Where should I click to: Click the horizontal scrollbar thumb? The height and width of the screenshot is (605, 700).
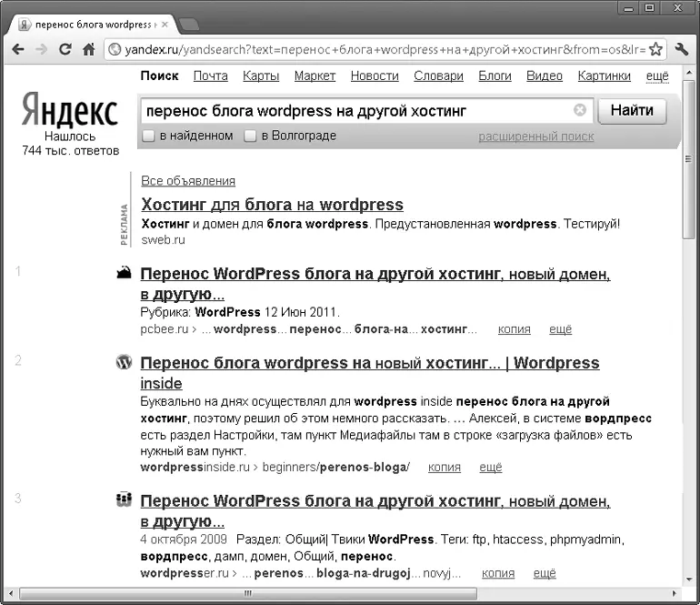coord(248,594)
